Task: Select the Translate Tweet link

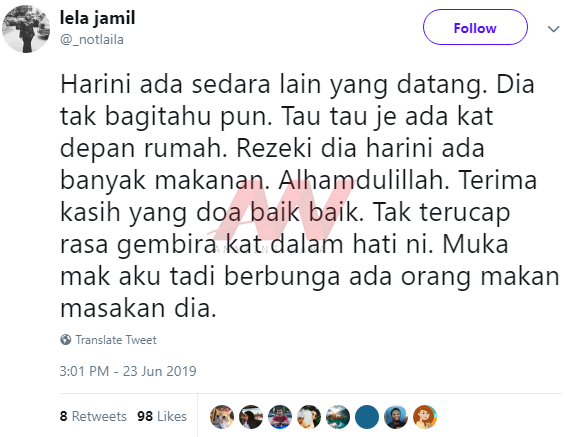Action: (x=116, y=340)
